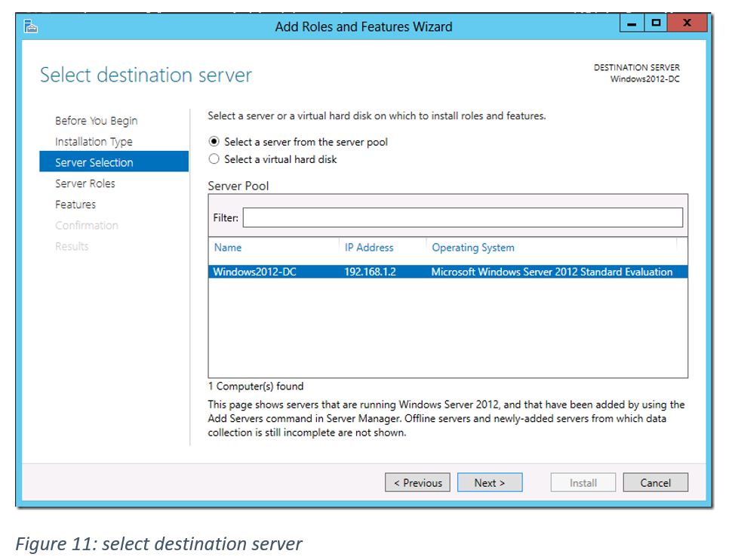This screenshot has width=732, height=560.
Task: Click Next to continue the wizard
Action: [x=489, y=483]
